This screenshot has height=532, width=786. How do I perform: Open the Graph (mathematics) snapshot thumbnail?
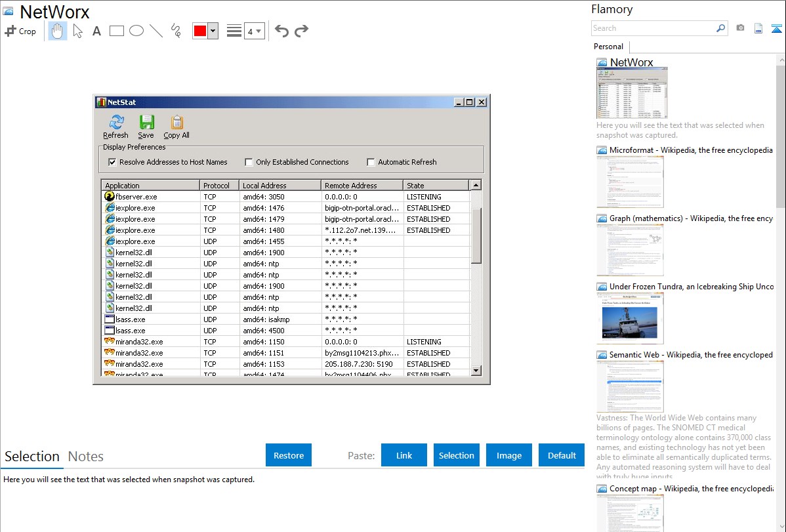pyautogui.click(x=630, y=250)
